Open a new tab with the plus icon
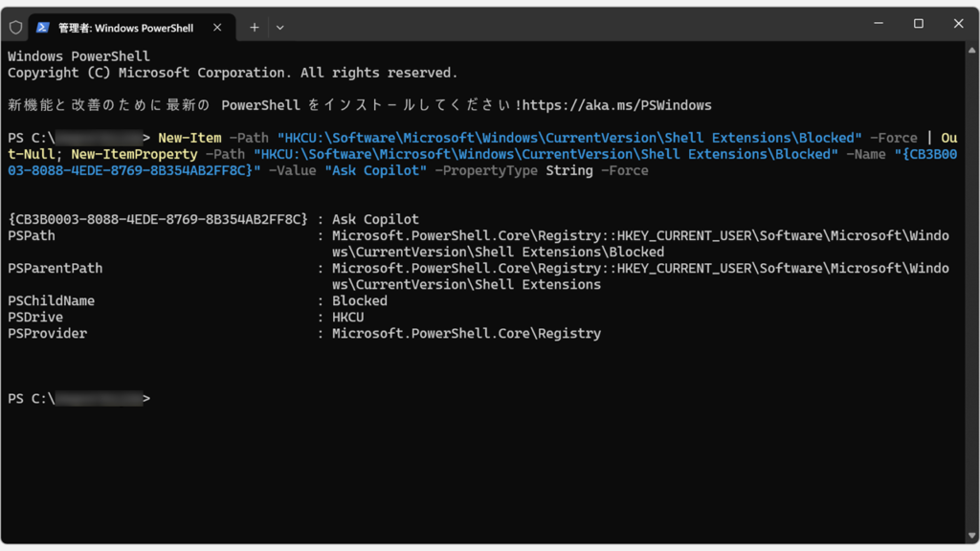980x551 pixels. point(254,27)
